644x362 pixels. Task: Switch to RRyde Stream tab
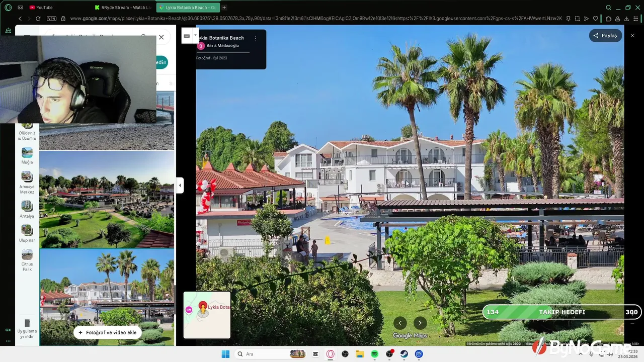(123, 8)
